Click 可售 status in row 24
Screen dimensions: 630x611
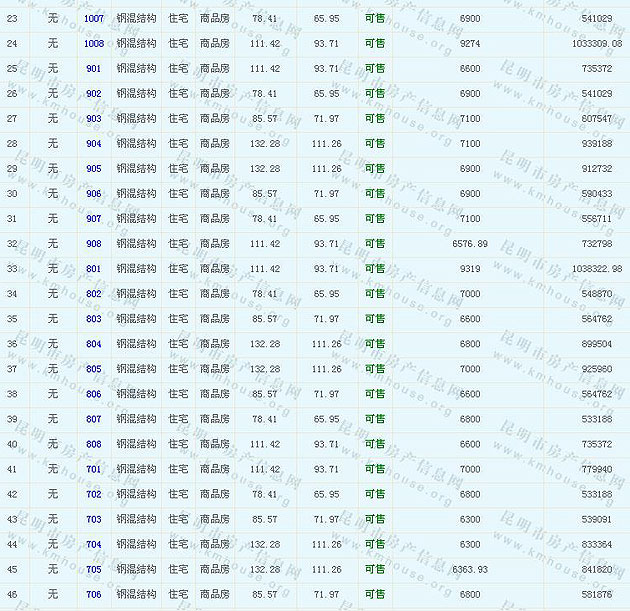(374, 44)
